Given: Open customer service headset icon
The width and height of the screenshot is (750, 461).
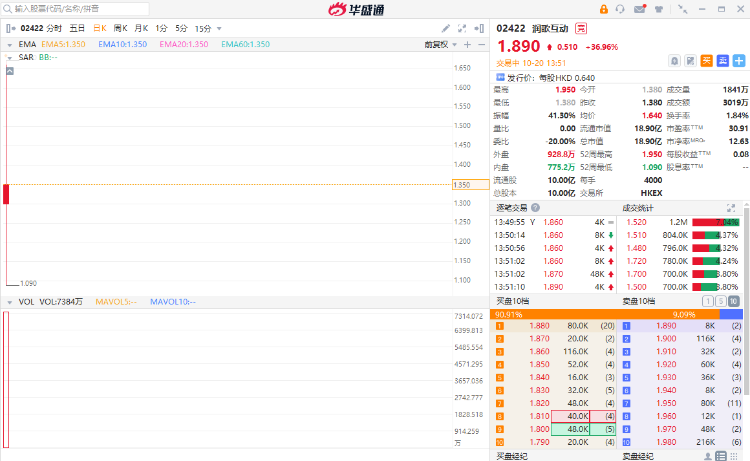Looking at the screenshot, I should click(x=621, y=8).
